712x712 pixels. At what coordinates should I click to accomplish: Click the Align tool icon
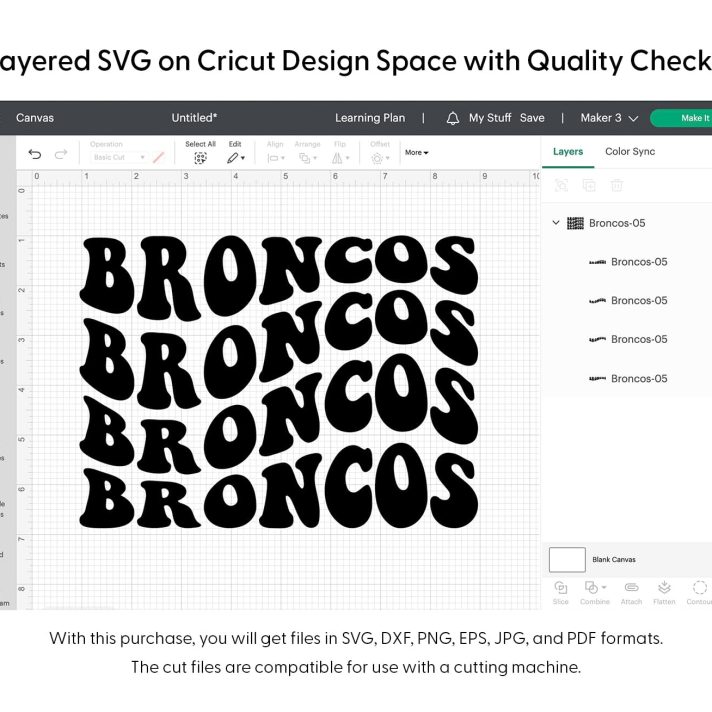coord(273,158)
